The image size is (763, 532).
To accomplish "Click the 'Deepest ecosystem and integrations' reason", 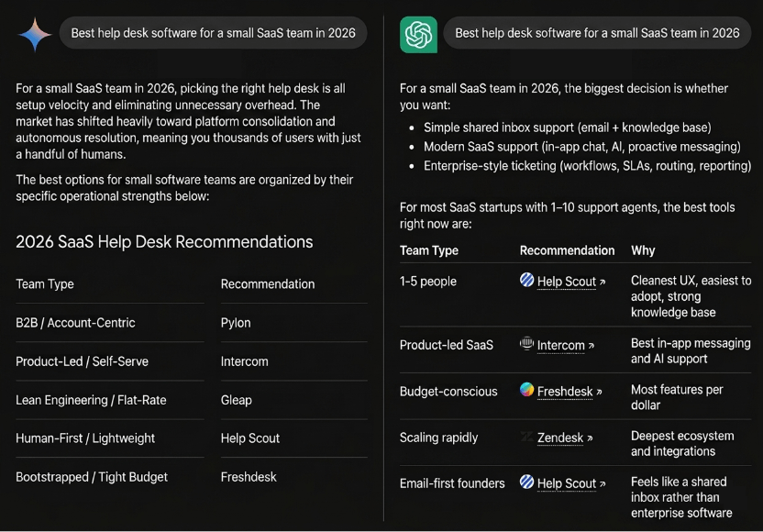I will coord(682,443).
